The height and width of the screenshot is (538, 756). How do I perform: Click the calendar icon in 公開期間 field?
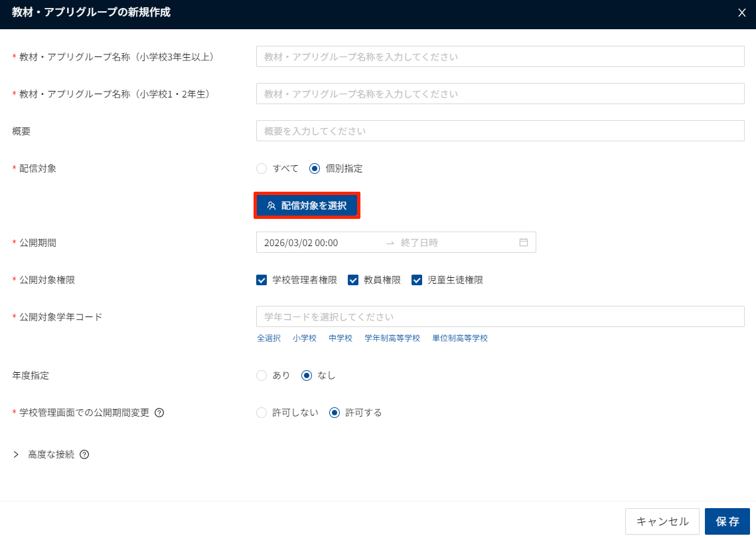click(523, 242)
